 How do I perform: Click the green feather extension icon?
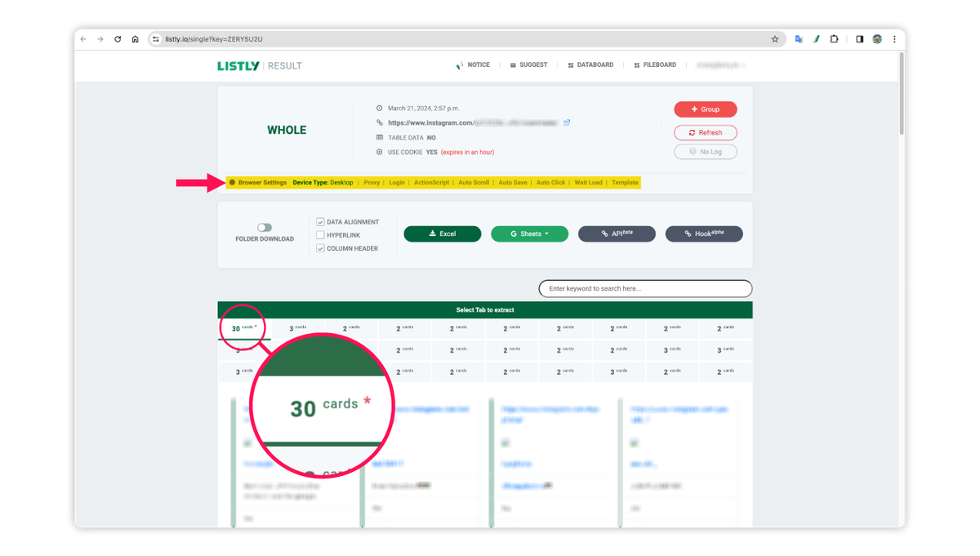(x=816, y=39)
